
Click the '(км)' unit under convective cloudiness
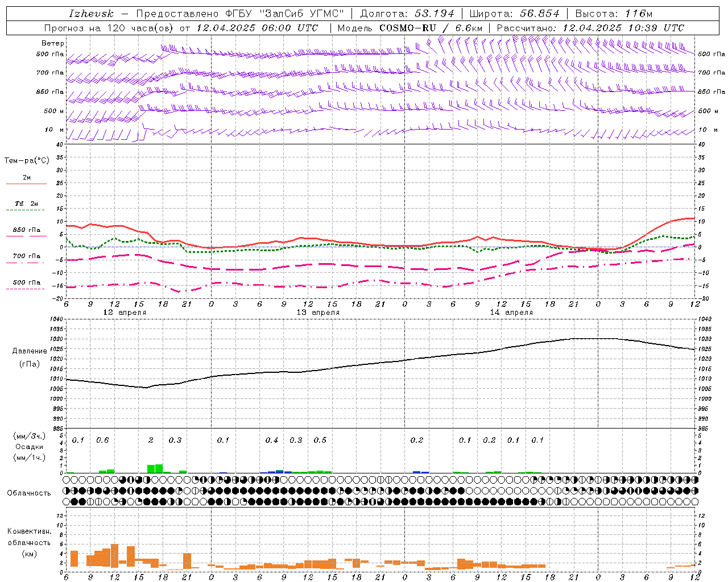pos(29,554)
